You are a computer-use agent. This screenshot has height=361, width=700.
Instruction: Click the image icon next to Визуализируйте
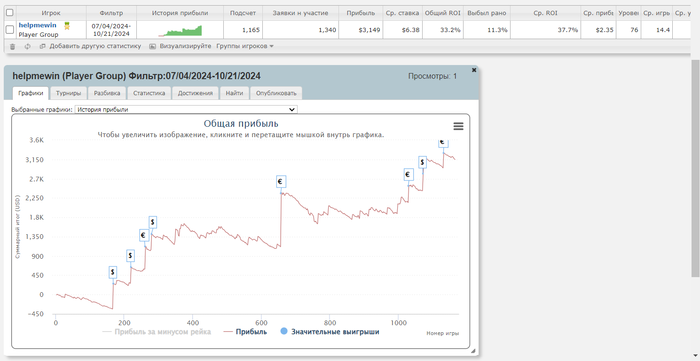click(x=153, y=46)
